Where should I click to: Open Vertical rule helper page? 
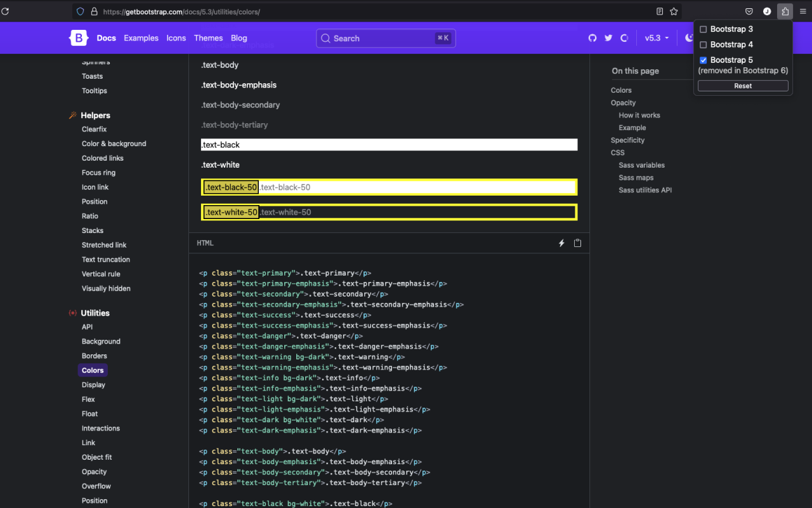point(101,274)
